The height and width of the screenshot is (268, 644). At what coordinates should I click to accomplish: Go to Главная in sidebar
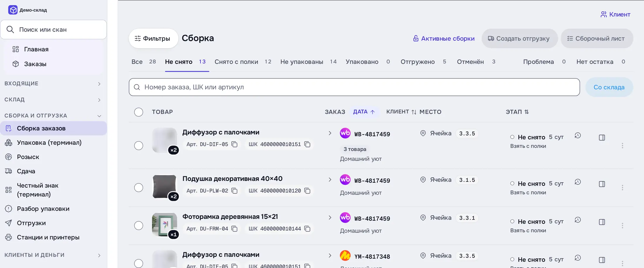click(36, 49)
